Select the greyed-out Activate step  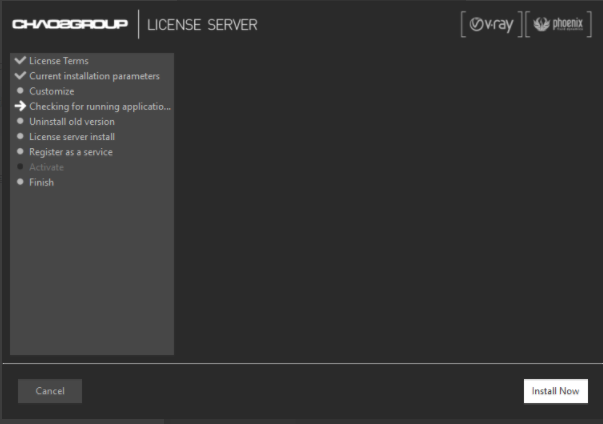pyautogui.click(x=47, y=167)
